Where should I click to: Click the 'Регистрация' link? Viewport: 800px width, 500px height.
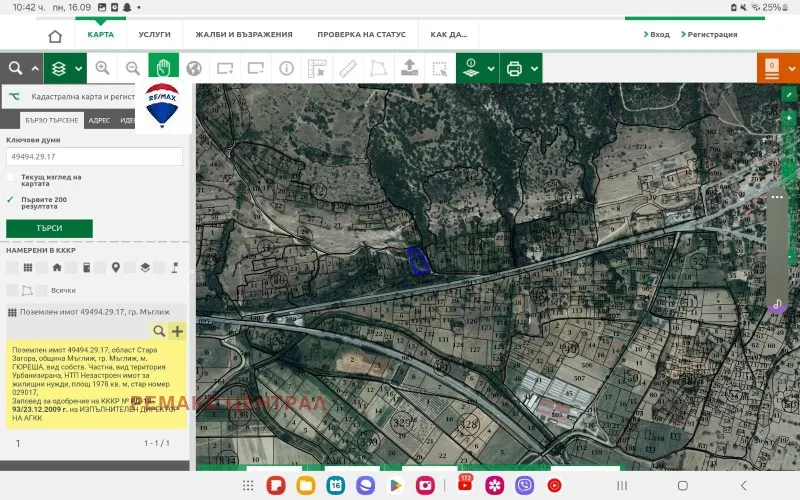(712, 34)
